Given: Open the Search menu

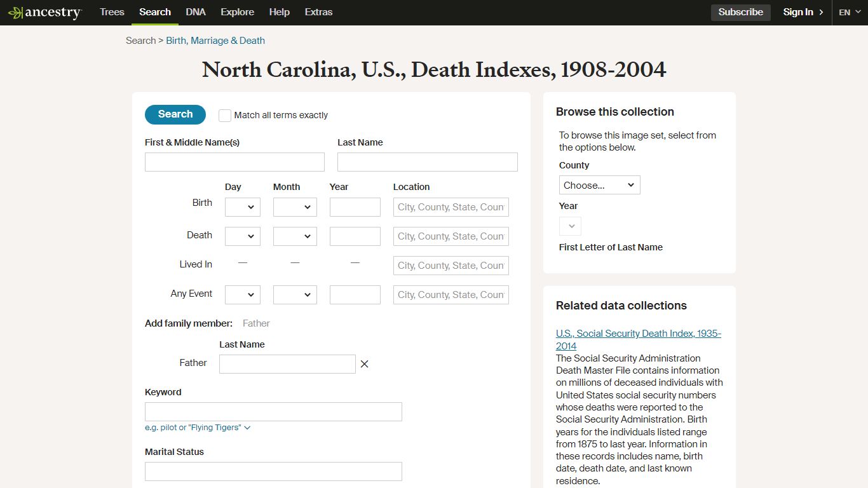Looking at the screenshot, I should [155, 12].
